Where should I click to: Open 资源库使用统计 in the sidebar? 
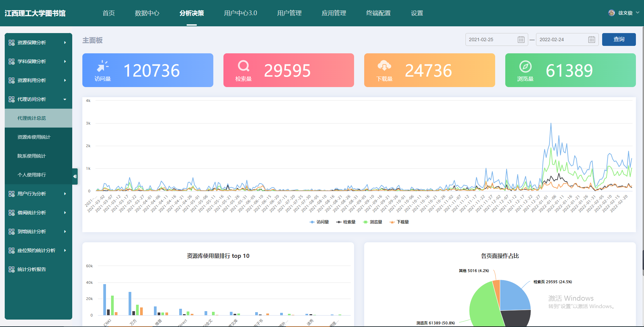pyautogui.click(x=34, y=137)
